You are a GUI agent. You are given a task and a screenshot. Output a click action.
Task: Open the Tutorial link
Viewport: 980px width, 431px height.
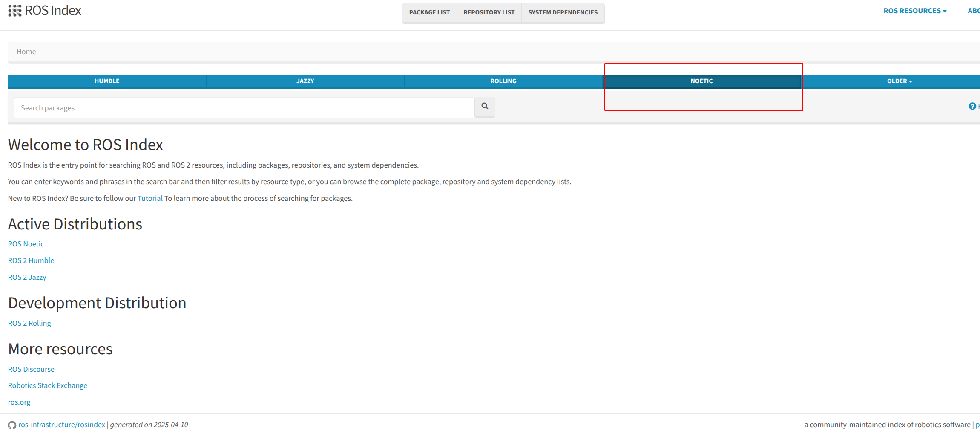[150, 198]
